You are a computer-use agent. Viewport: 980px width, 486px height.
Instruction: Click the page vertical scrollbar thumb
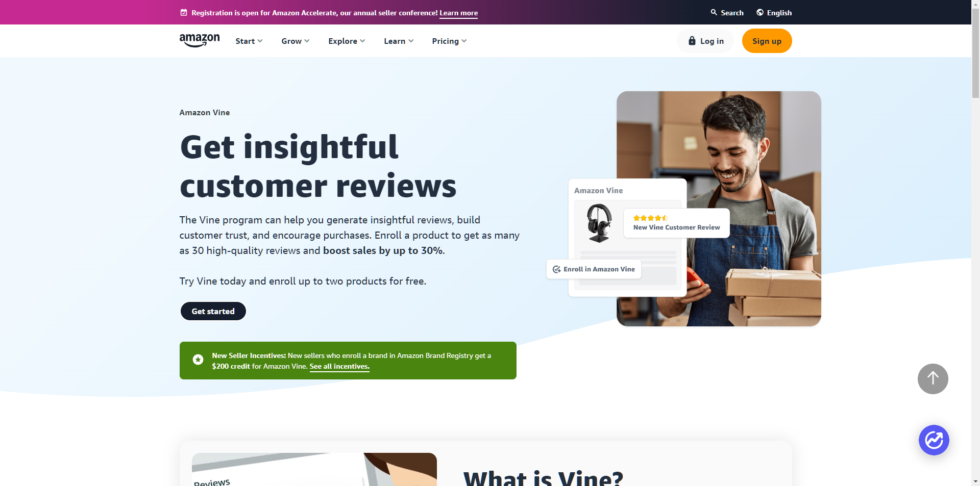tap(975, 51)
